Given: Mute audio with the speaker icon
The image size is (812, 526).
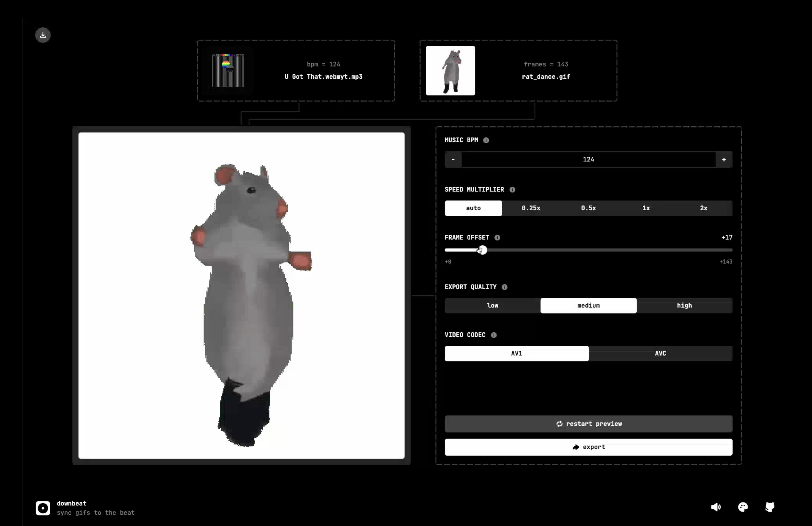Looking at the screenshot, I should click(715, 507).
